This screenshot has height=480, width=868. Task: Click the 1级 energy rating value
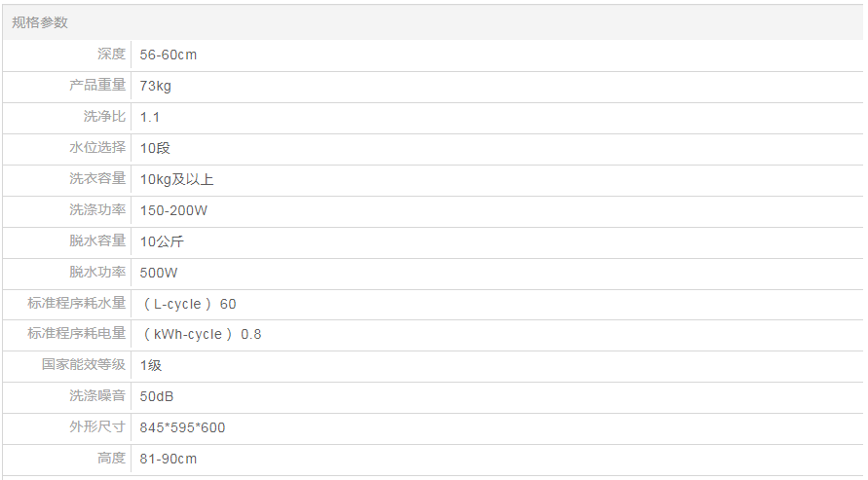(x=150, y=365)
